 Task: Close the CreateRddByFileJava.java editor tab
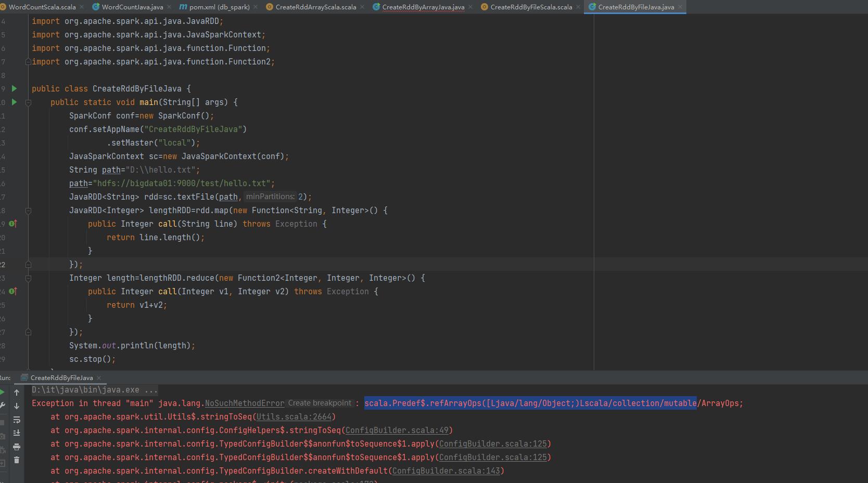pyautogui.click(x=680, y=7)
